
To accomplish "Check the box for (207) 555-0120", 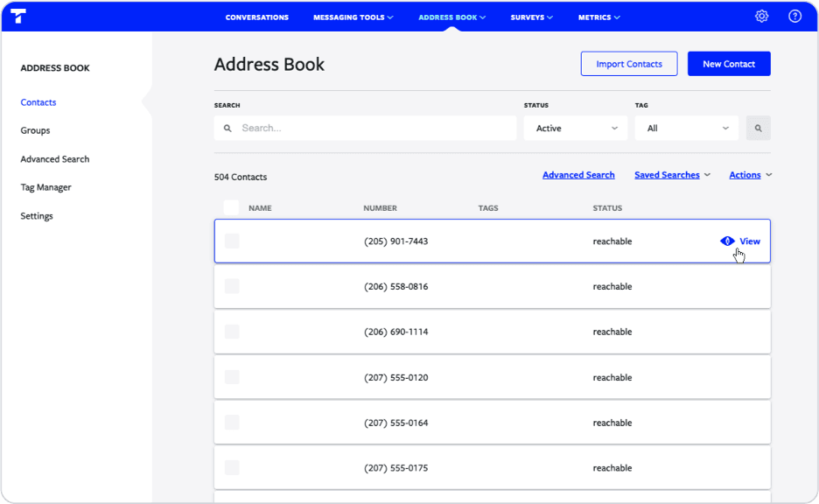I will (x=232, y=377).
